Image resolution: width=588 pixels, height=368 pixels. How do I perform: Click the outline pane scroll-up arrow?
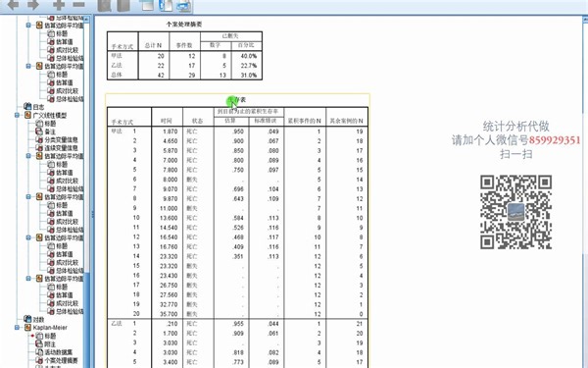[87, 19]
